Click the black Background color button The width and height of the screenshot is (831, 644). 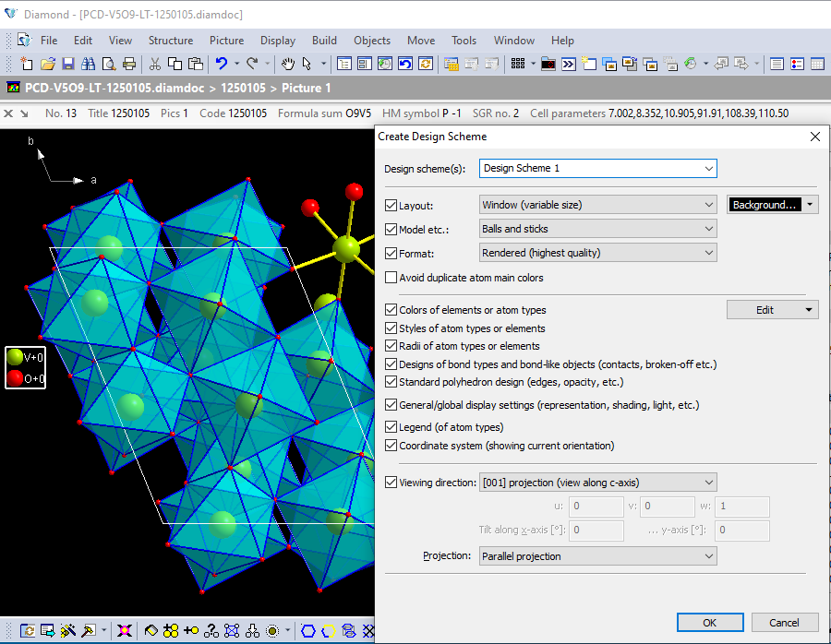pos(765,205)
